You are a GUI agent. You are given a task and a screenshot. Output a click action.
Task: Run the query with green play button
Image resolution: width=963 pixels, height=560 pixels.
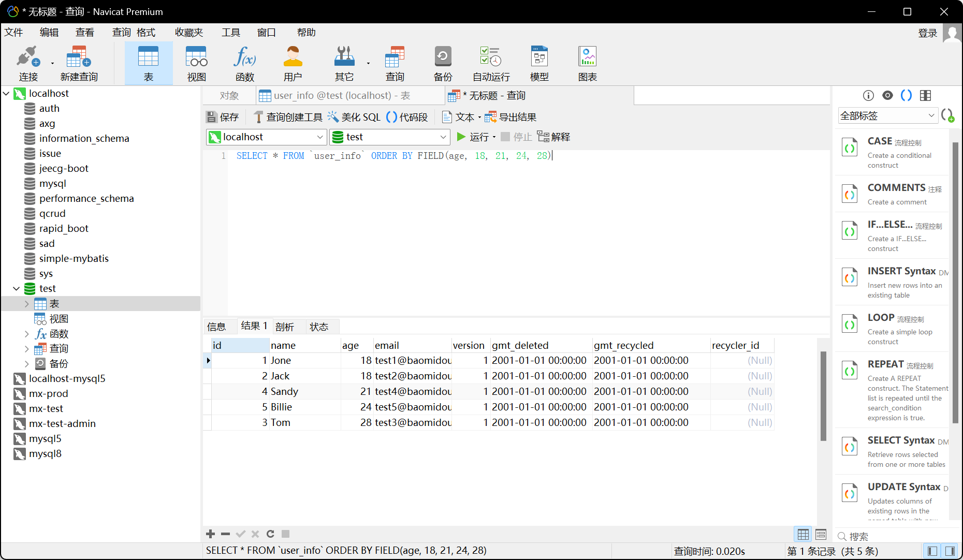[461, 137]
